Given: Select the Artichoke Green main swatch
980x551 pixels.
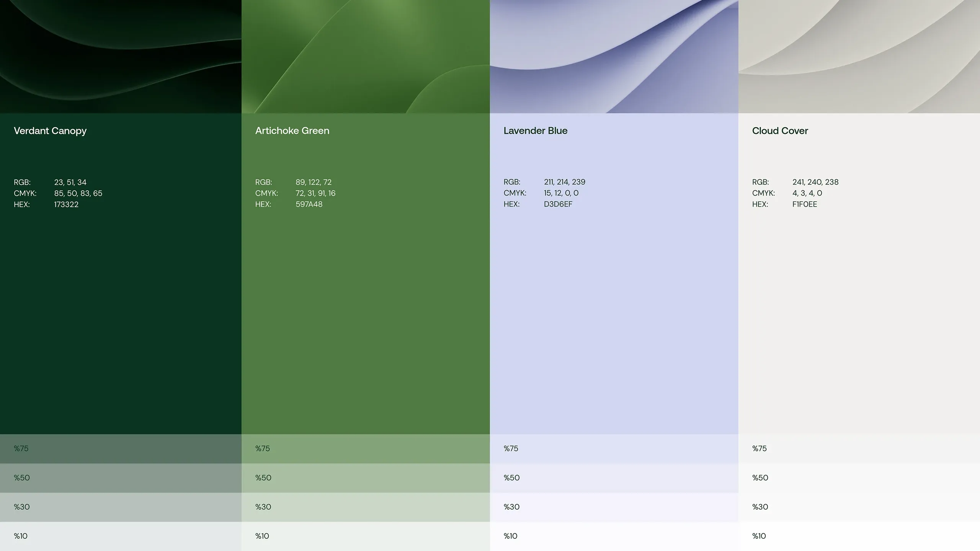Looking at the screenshot, I should pyautogui.click(x=366, y=274).
